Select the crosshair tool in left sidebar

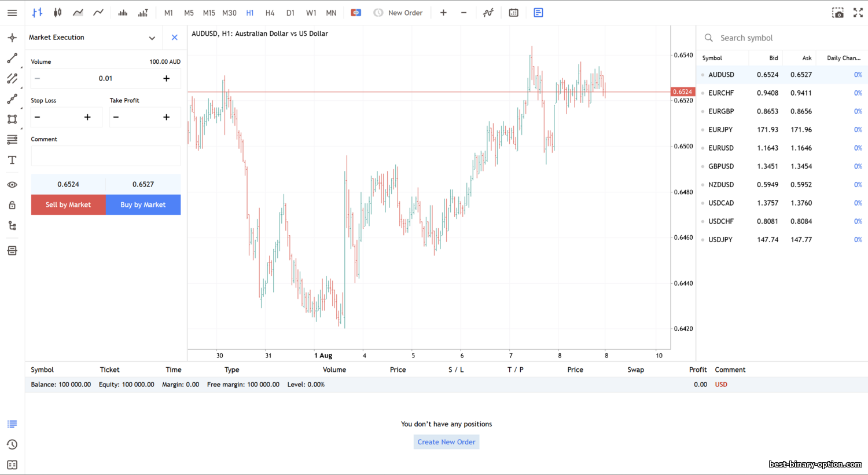12,38
